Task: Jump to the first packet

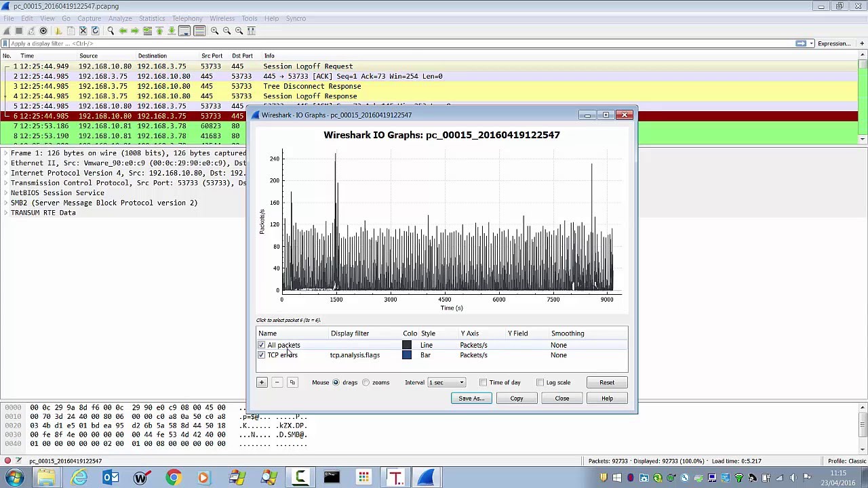Action: coord(159,30)
